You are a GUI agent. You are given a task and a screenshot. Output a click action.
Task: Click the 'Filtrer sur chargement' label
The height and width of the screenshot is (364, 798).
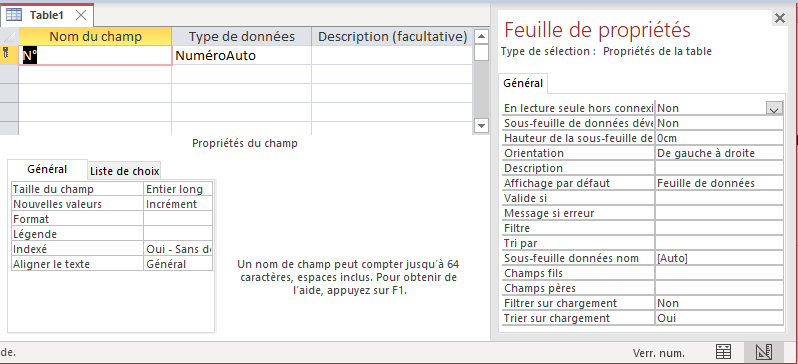pos(560,303)
